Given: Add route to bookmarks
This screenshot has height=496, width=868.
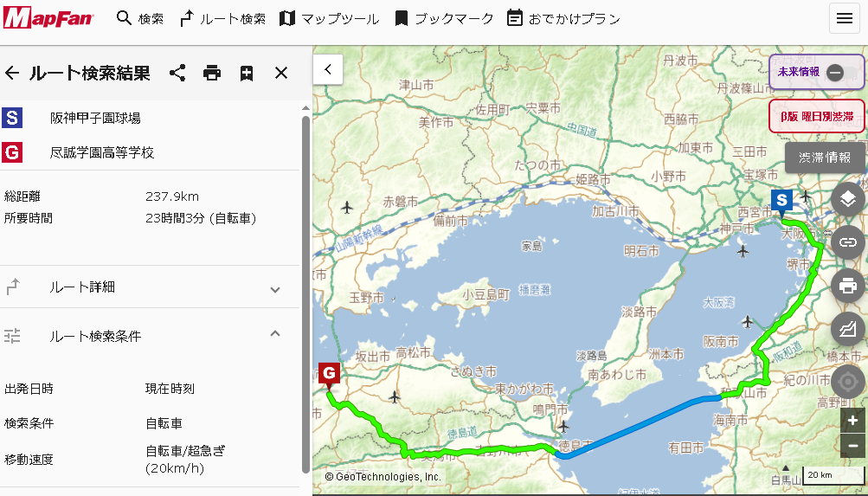Looking at the screenshot, I should click(x=247, y=73).
